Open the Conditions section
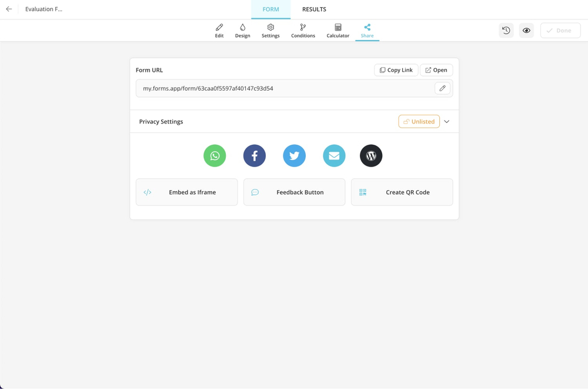This screenshot has height=389, width=588. (303, 31)
